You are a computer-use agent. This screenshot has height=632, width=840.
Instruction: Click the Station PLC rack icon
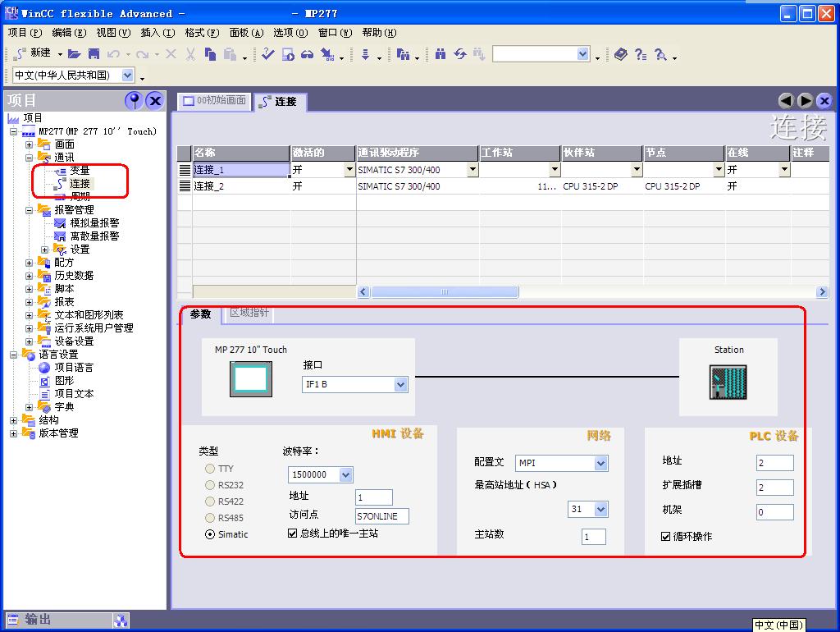tap(728, 382)
